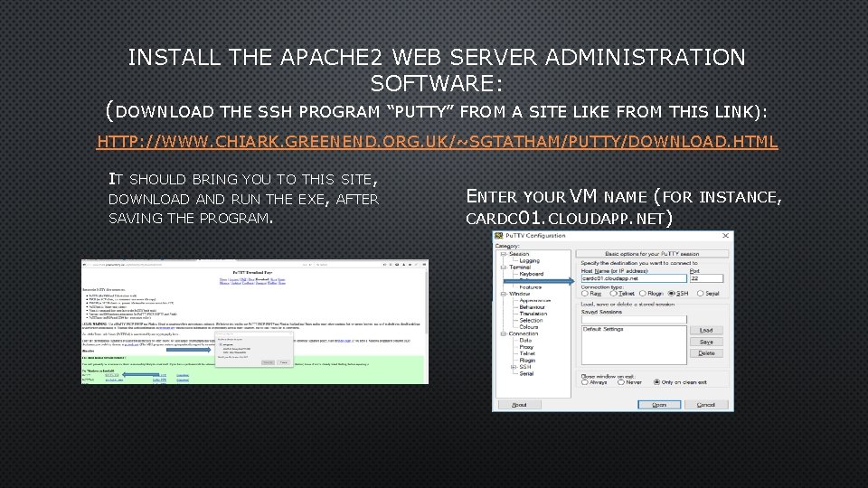Collapse the Connection node in the Category tree
The height and width of the screenshot is (488, 868).
click(504, 333)
